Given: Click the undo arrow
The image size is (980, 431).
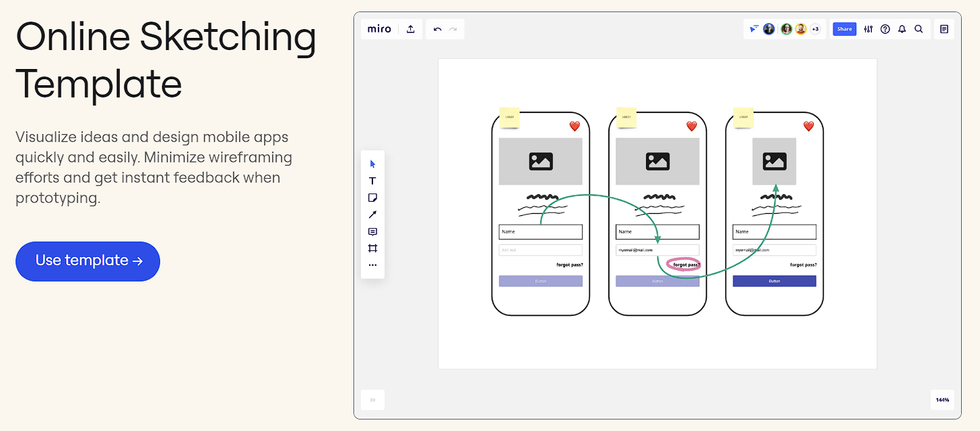Looking at the screenshot, I should 437,29.
